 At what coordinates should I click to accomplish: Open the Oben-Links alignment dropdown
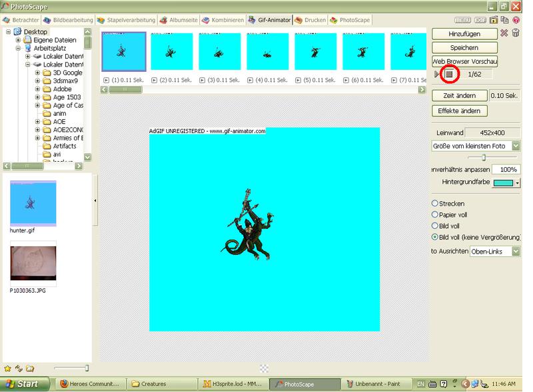(x=516, y=251)
